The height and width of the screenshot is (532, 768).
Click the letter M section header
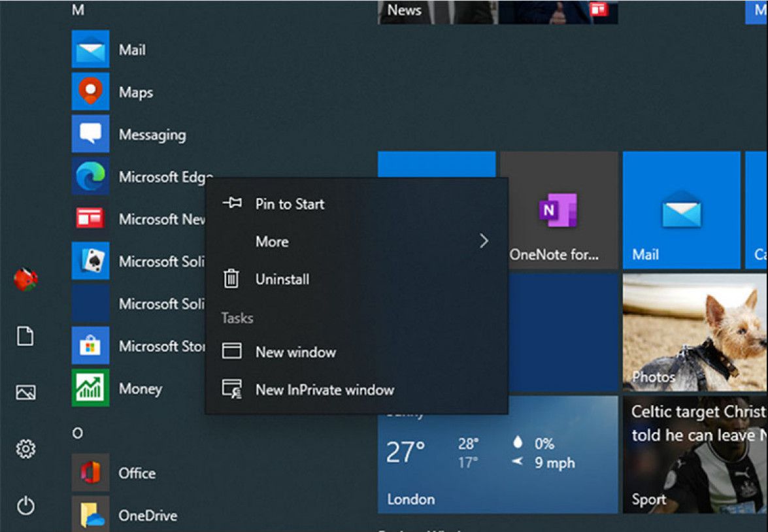[78, 10]
